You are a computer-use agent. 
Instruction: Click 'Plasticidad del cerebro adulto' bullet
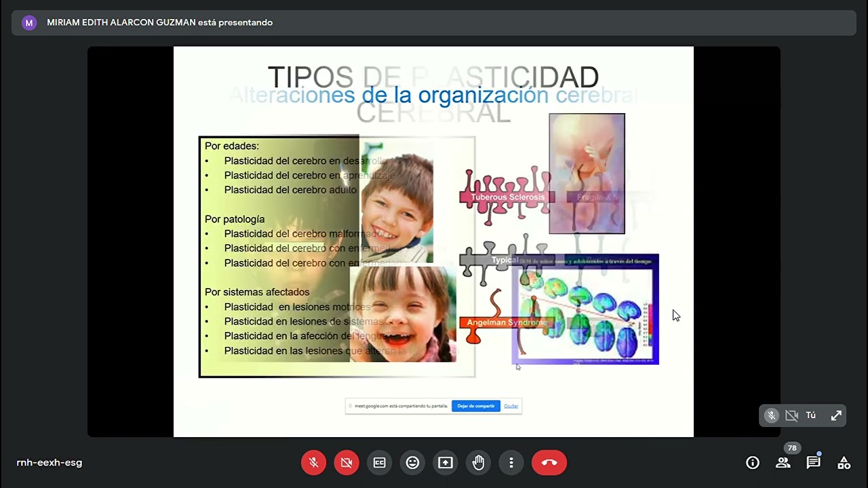pyautogui.click(x=290, y=190)
